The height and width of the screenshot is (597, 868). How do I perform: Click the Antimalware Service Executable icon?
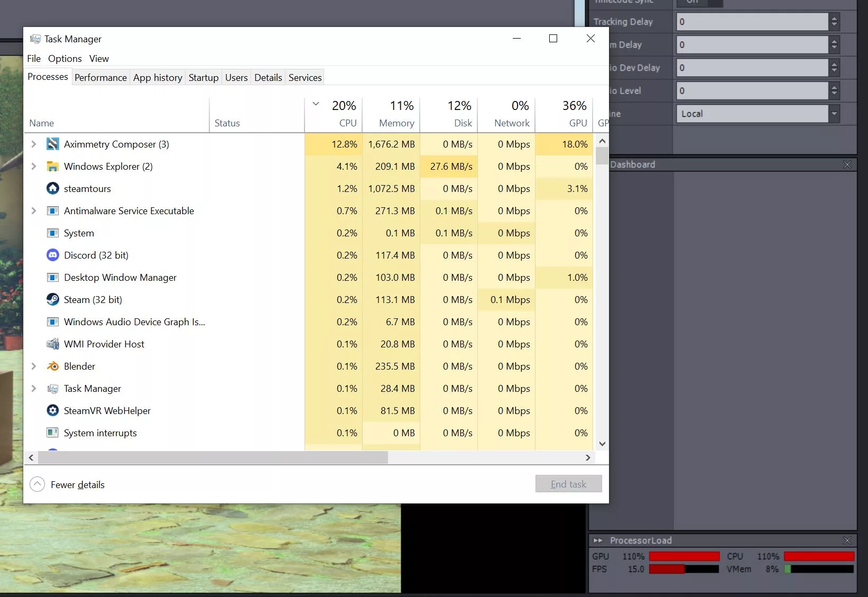[x=53, y=210]
